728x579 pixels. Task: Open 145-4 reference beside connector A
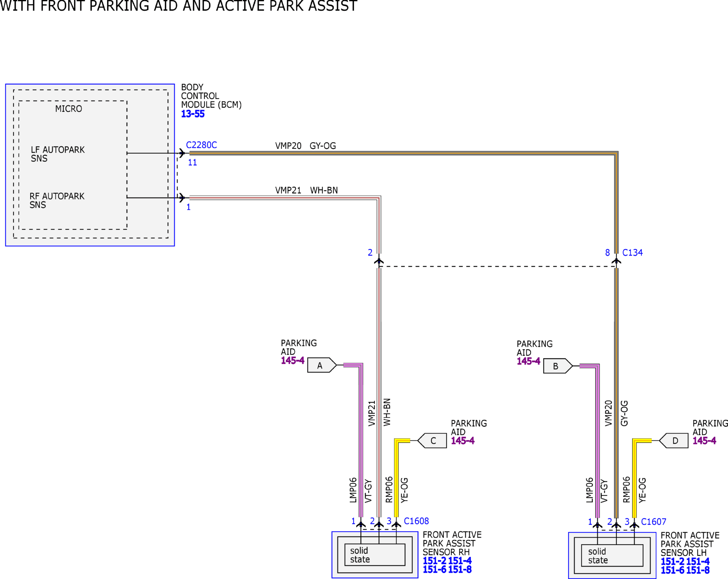[x=293, y=360]
